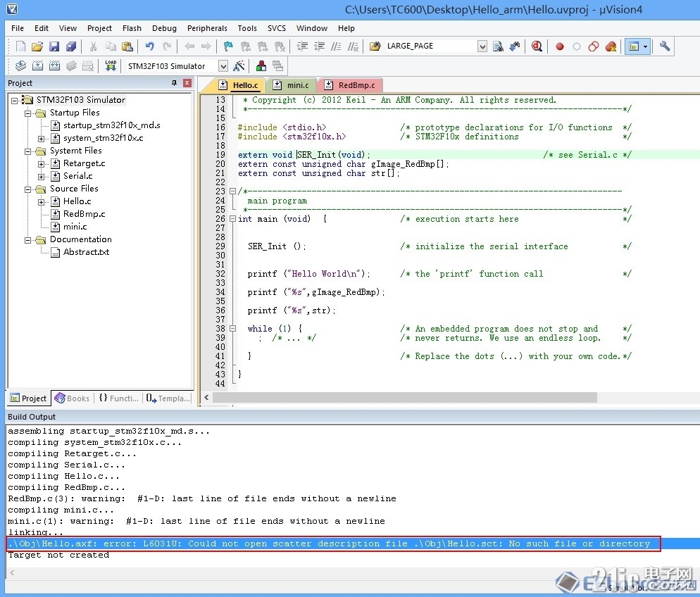The image size is (700, 597).
Task: Open the Peripherals menu
Action: tap(207, 28)
